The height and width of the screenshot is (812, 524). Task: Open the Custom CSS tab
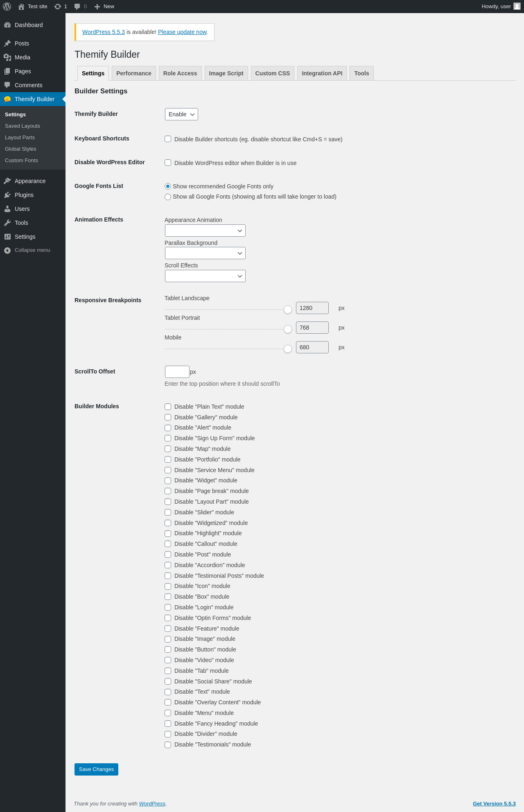272,73
